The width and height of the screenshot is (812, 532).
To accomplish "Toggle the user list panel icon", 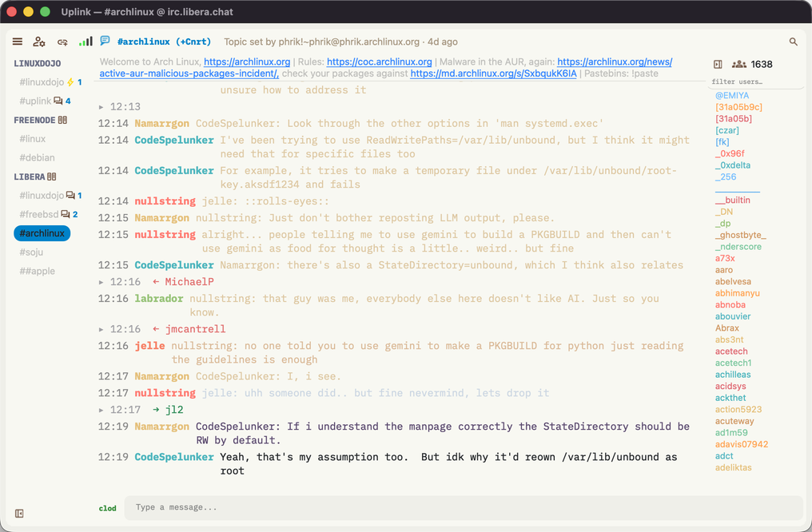I will click(718, 64).
